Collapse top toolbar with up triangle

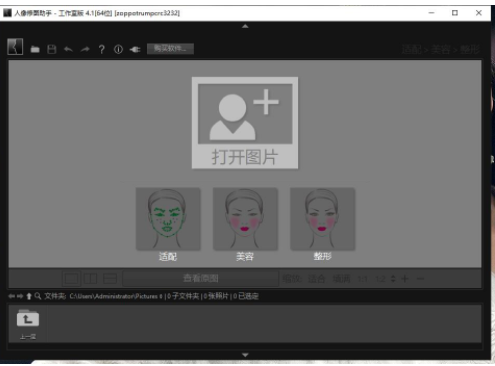245,26
